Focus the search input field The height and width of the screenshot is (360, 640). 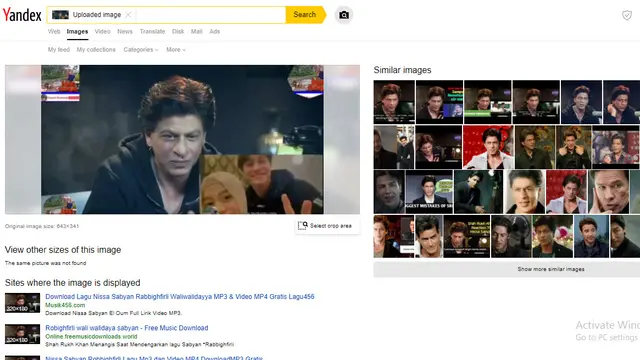click(210, 15)
